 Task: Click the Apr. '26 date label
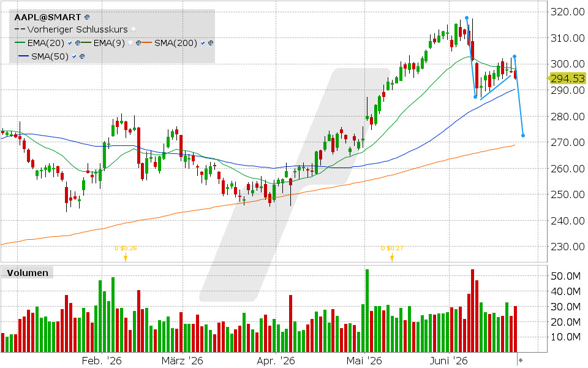coord(276,361)
